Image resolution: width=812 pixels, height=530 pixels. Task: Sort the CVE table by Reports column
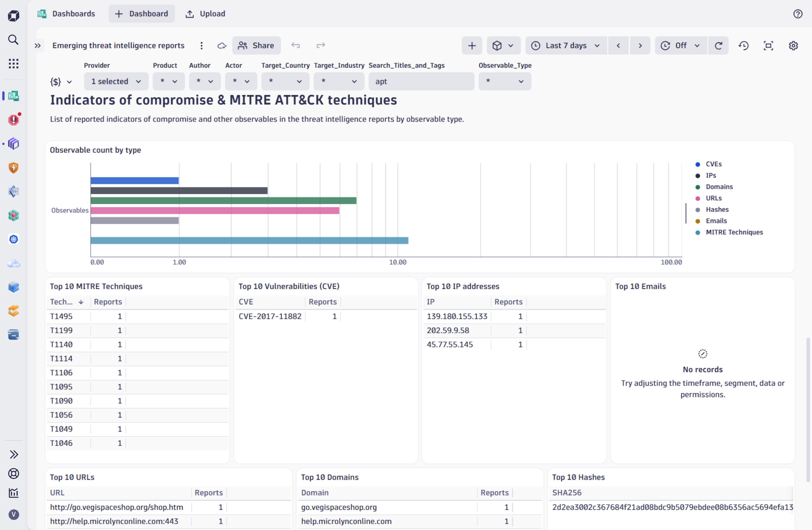[322, 302]
